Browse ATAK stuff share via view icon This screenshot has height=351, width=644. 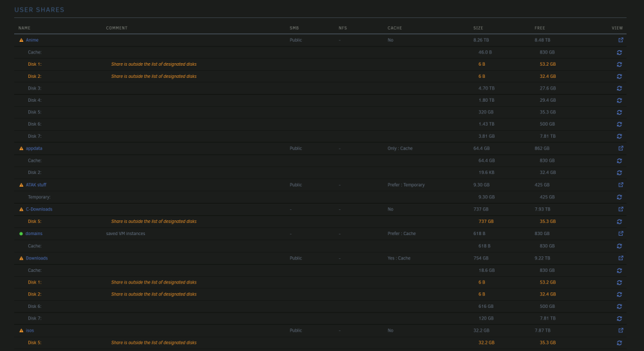point(621,185)
